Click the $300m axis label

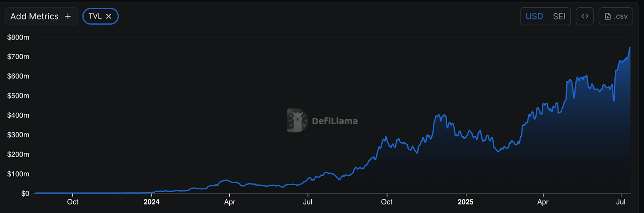pyautogui.click(x=18, y=135)
